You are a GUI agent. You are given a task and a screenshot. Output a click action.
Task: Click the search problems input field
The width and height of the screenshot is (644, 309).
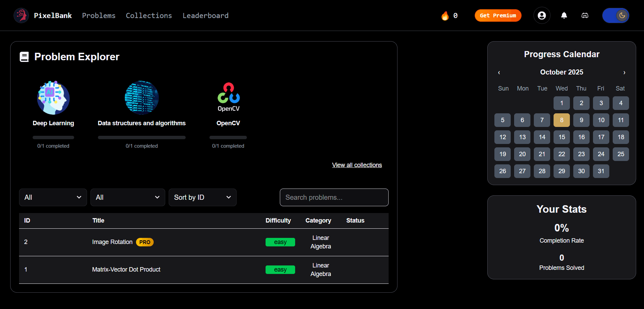pos(334,197)
